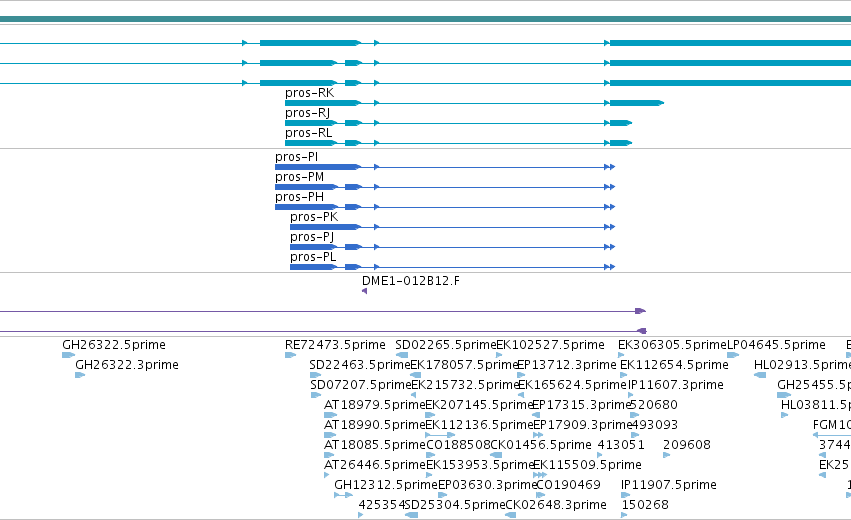
Task: Open the EP17909.3prime EST label
Action: [x=583, y=426]
